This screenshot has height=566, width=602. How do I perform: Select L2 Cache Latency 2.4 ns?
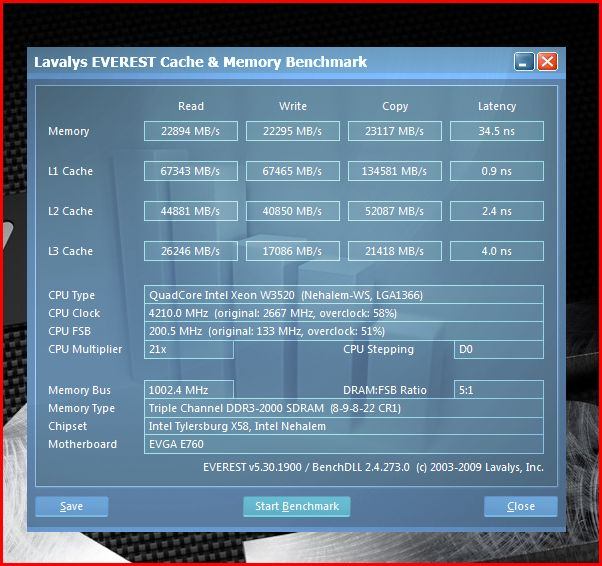coord(497,211)
